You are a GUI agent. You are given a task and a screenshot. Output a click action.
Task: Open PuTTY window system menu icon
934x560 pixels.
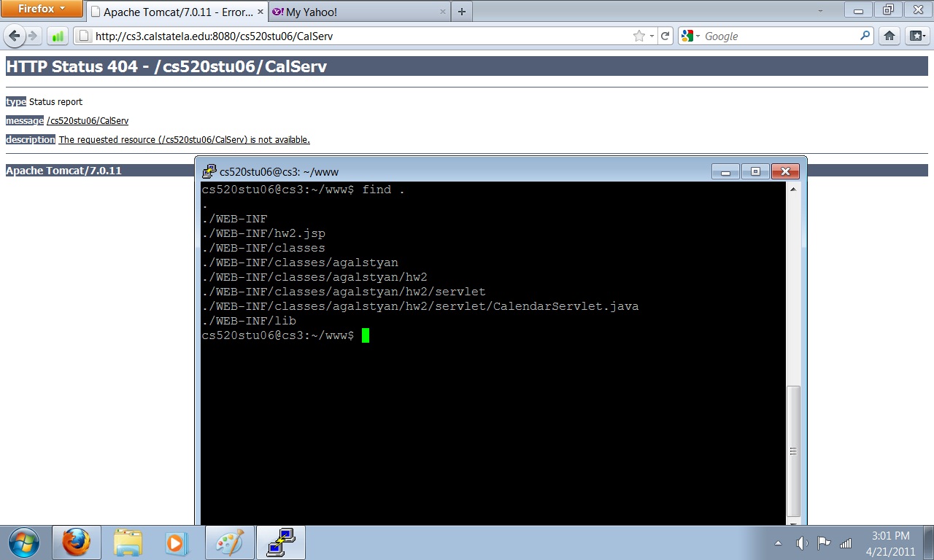coord(209,172)
